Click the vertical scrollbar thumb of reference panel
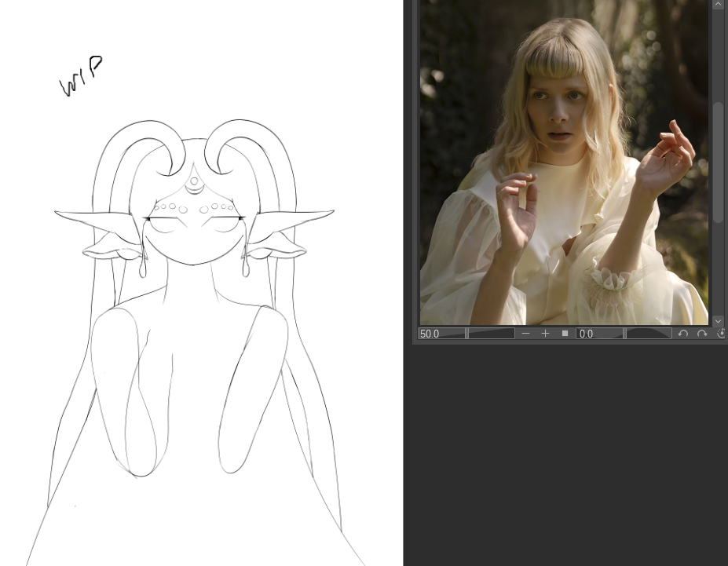The height and width of the screenshot is (566, 728). [x=718, y=161]
